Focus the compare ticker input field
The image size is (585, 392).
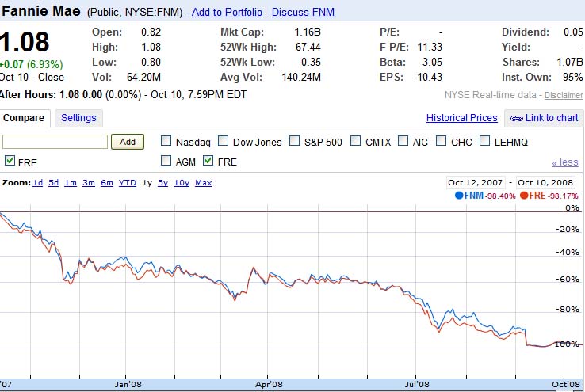(55, 142)
